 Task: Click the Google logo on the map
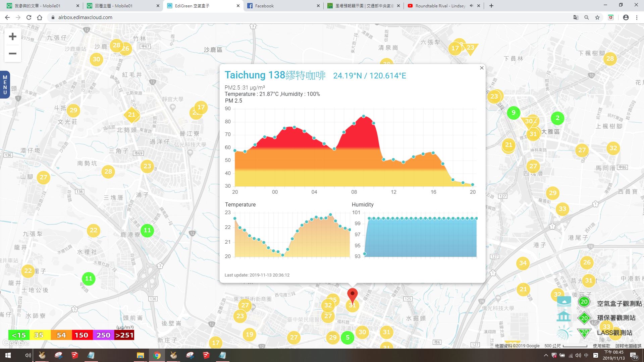click(15, 343)
